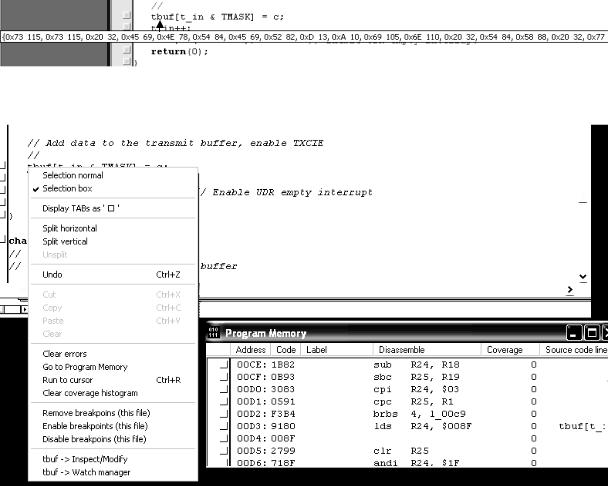This screenshot has width=608, height=486.
Task: Click the Source code line column header
Action: click(574, 350)
